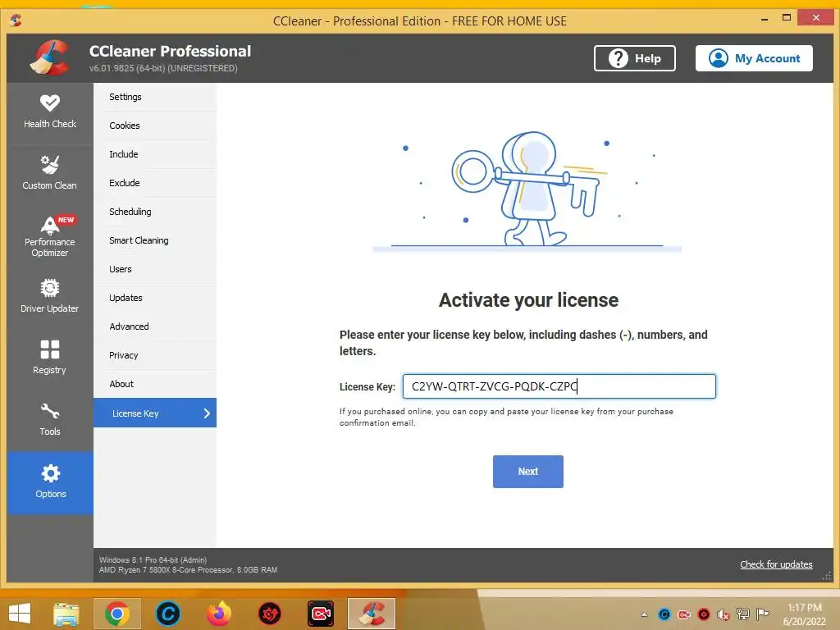Open the Users options page
Image resolution: width=840 pixels, height=630 pixels.
[x=155, y=269]
